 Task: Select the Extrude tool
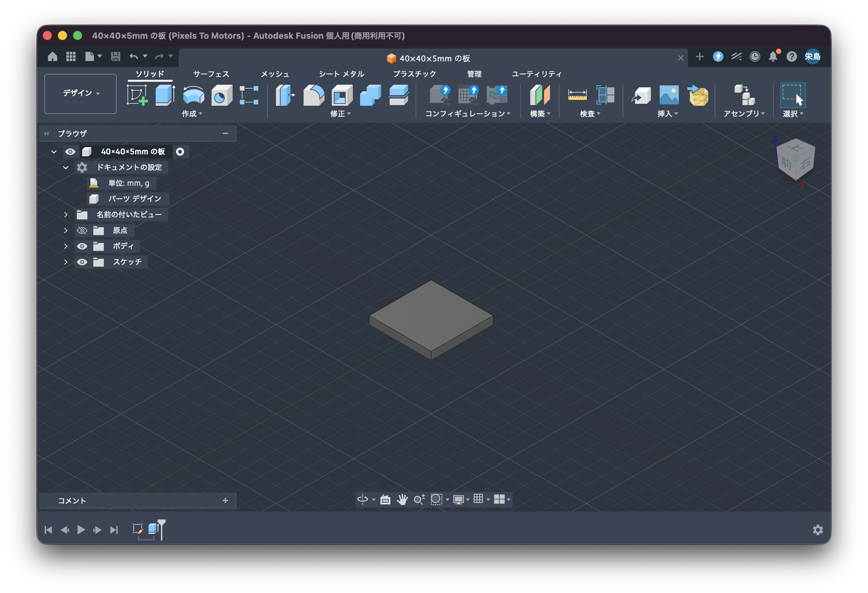tap(165, 95)
